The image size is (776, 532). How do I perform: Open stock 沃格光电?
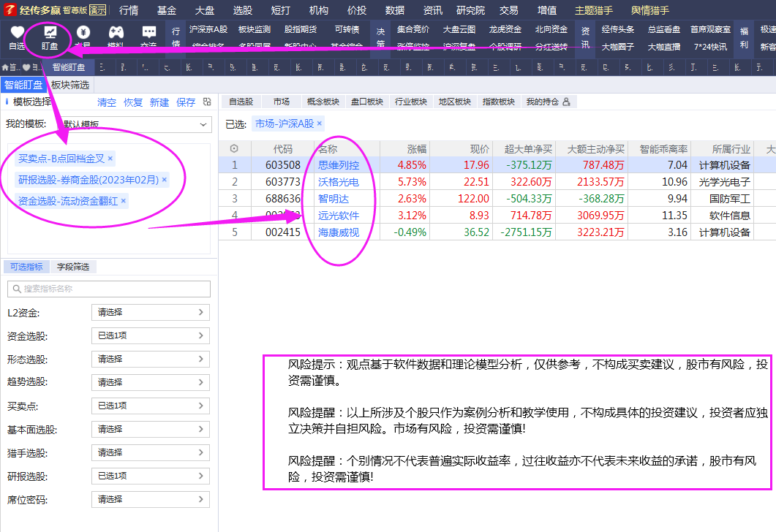(339, 182)
